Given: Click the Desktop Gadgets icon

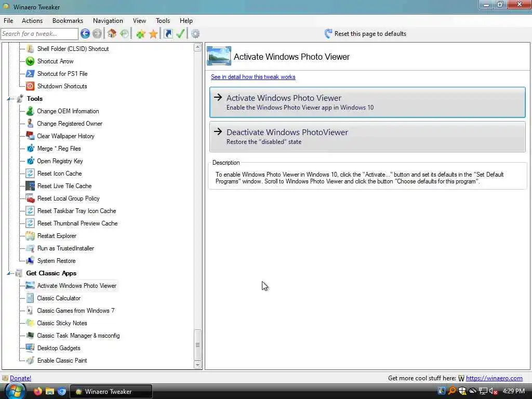Looking at the screenshot, I should click(x=30, y=348).
